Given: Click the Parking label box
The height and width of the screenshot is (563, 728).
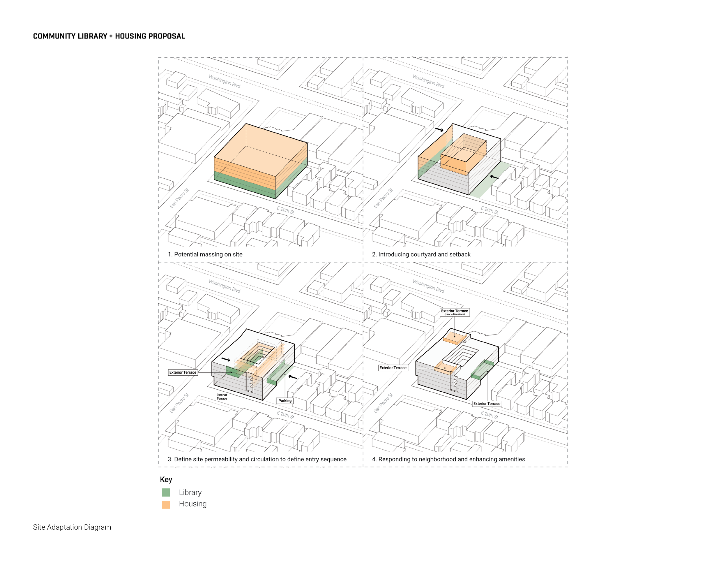Looking at the screenshot, I should [x=285, y=401].
